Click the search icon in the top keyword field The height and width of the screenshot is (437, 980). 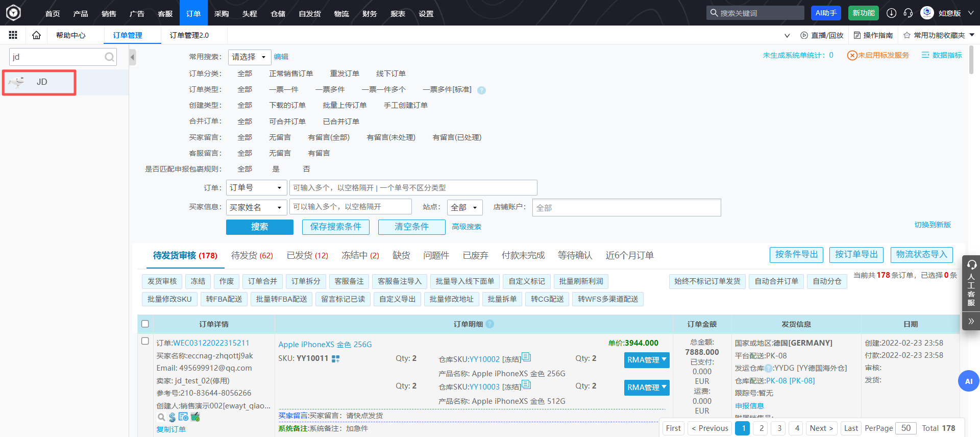tap(714, 13)
